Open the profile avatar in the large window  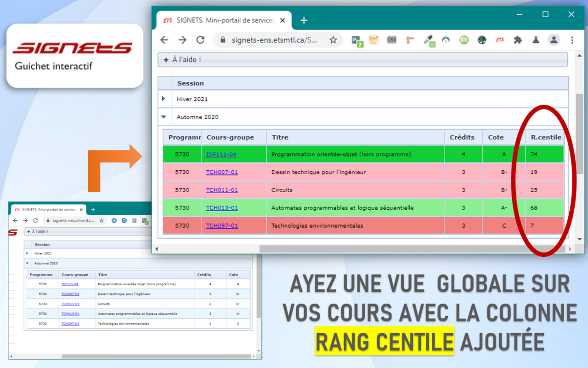[x=554, y=40]
